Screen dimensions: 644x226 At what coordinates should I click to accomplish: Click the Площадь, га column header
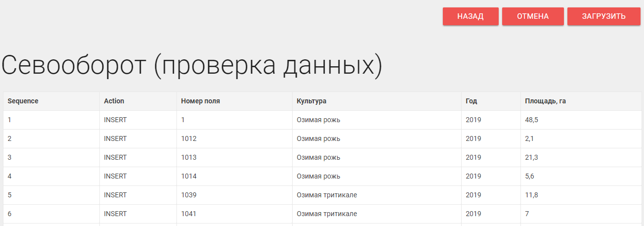(x=545, y=101)
